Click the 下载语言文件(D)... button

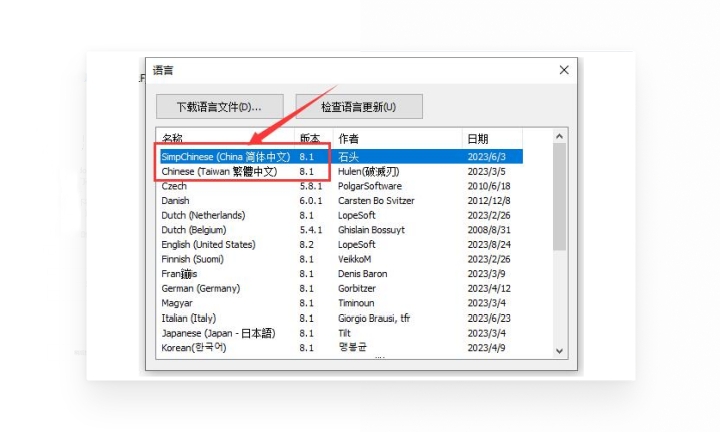(219, 107)
